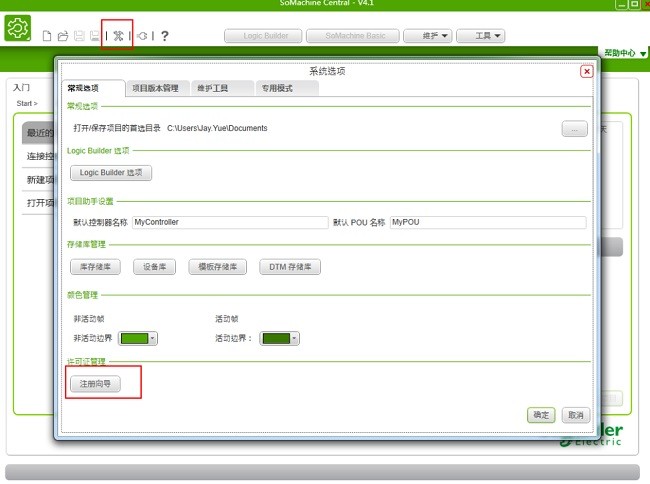Click the Save As disk icon
The image size is (650, 484).
pyautogui.click(x=95, y=36)
